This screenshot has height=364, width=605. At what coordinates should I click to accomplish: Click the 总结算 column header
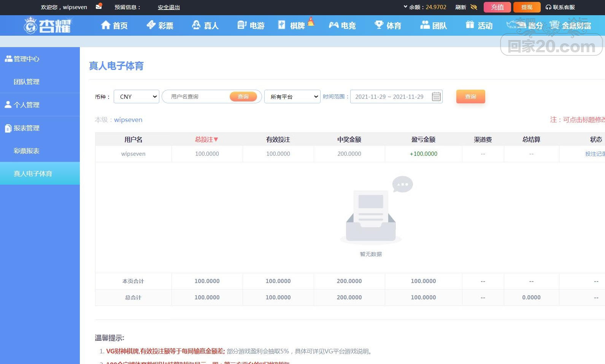pos(531,139)
